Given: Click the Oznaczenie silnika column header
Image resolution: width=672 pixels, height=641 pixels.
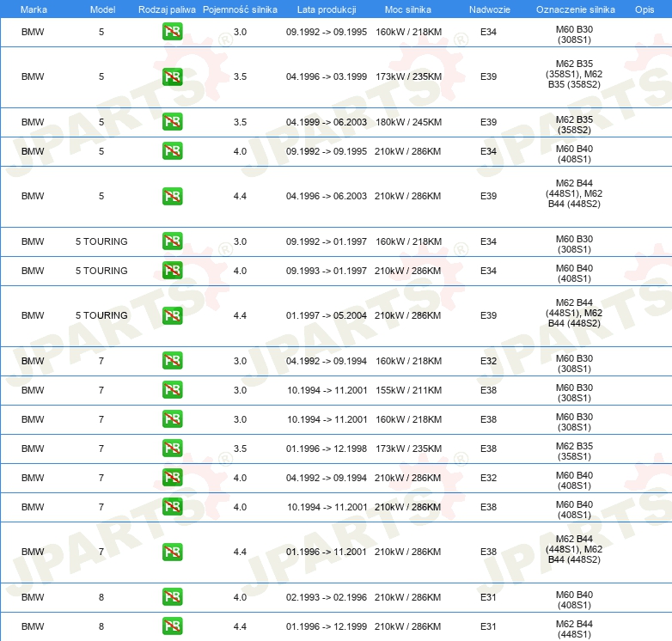Looking at the screenshot, I should (x=576, y=9).
